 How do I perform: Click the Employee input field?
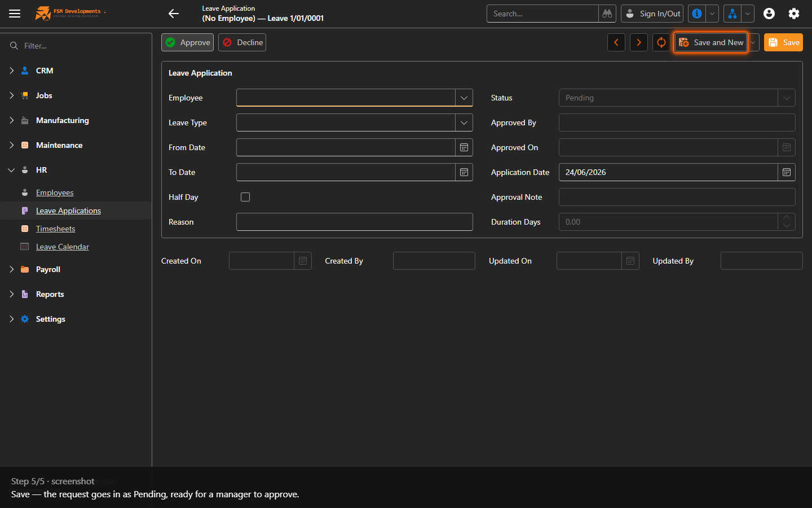point(346,98)
